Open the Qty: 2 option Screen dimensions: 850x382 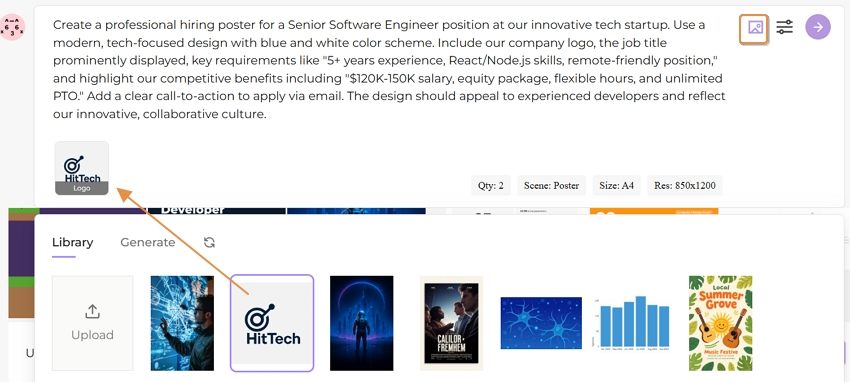point(491,185)
